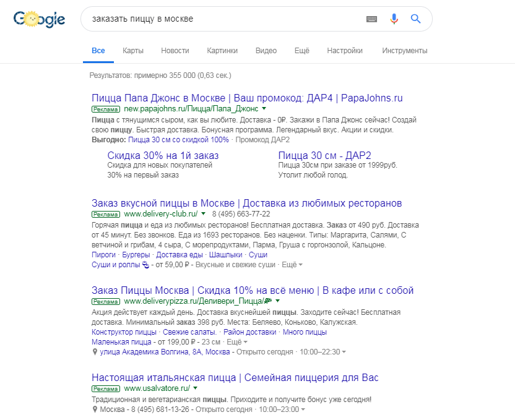Viewport: 515px width, 420px height.
Task: Expand dropdown arrow next to www.delivery-club.ru
Action: coord(203,213)
